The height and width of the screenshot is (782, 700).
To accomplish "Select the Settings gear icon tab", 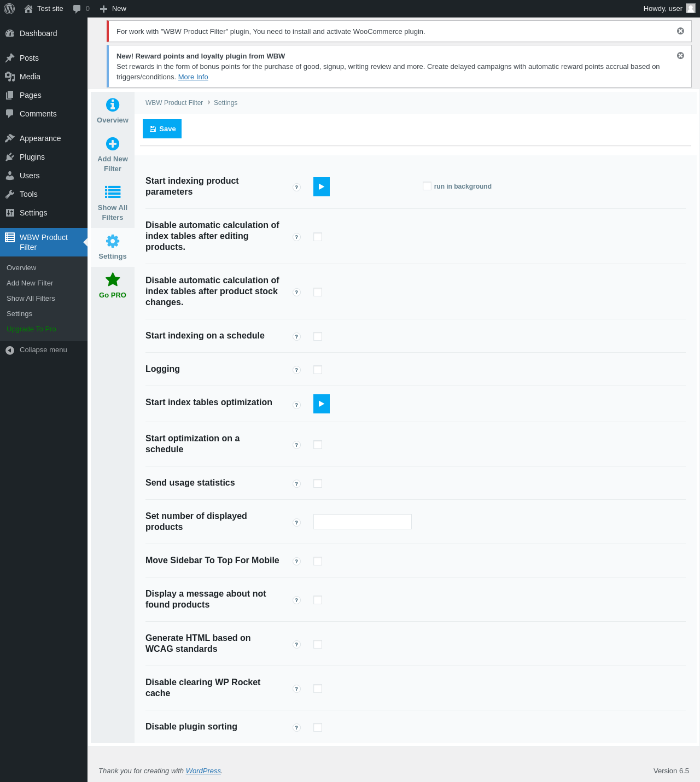I will coord(113,241).
